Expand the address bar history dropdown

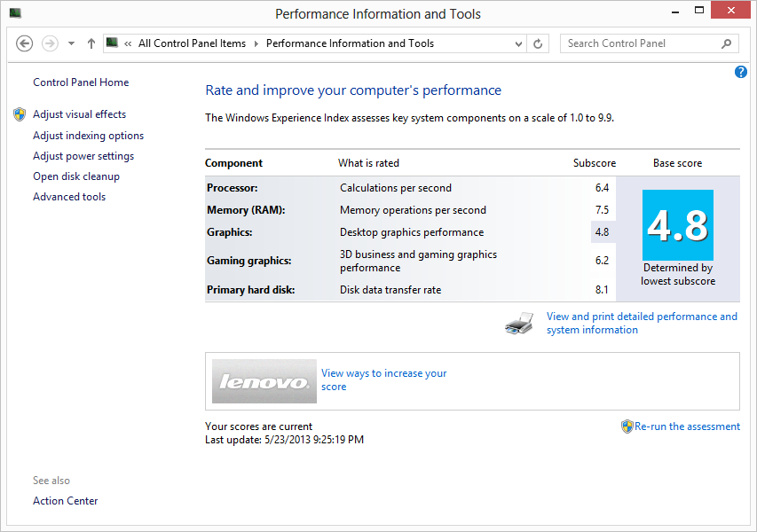pos(519,43)
